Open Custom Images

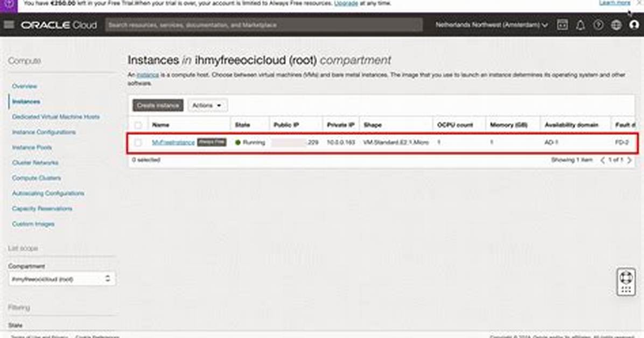point(33,224)
